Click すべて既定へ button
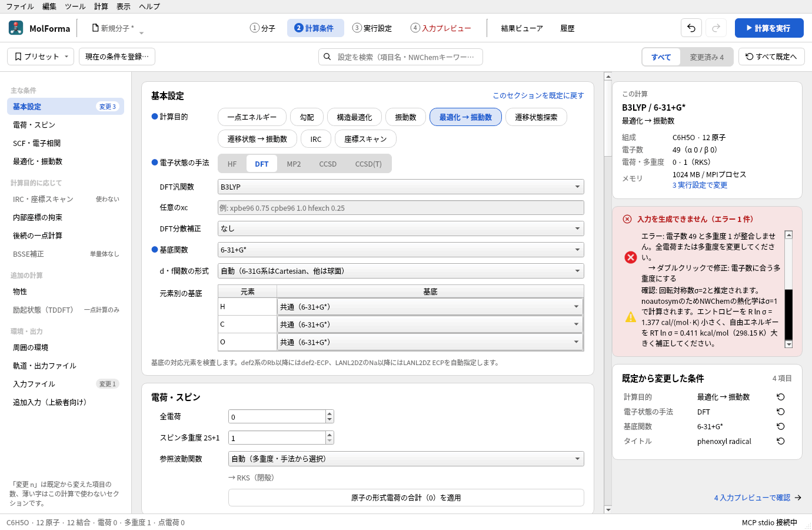Screen dimensions: 812x530 click(771, 57)
